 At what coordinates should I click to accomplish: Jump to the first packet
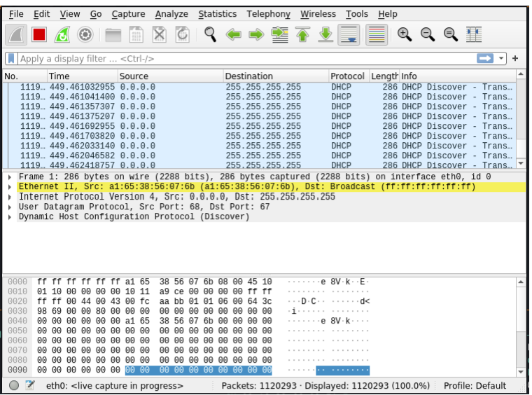302,34
